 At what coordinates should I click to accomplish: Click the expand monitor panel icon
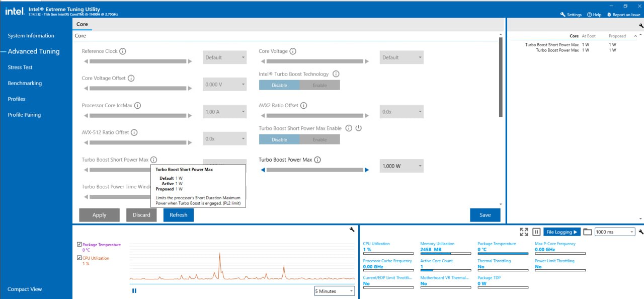tap(524, 232)
